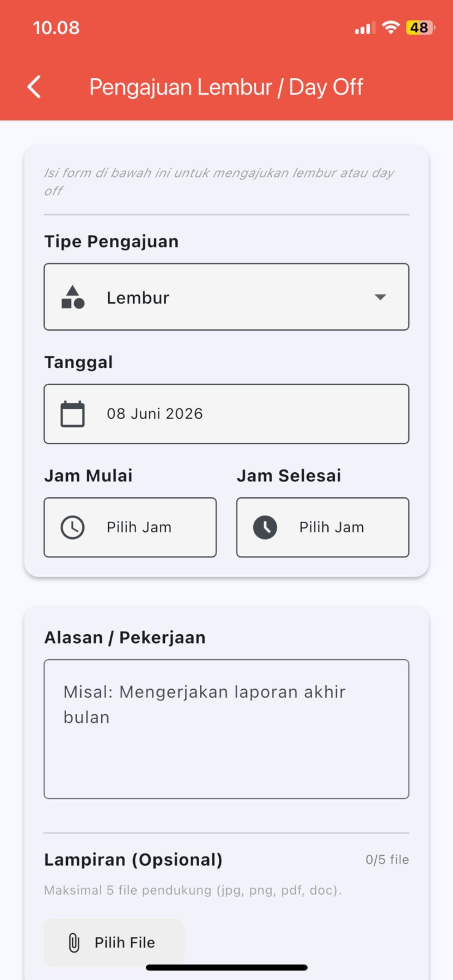Tap the 0/5 file counter
This screenshot has height=980, width=453.
point(387,859)
